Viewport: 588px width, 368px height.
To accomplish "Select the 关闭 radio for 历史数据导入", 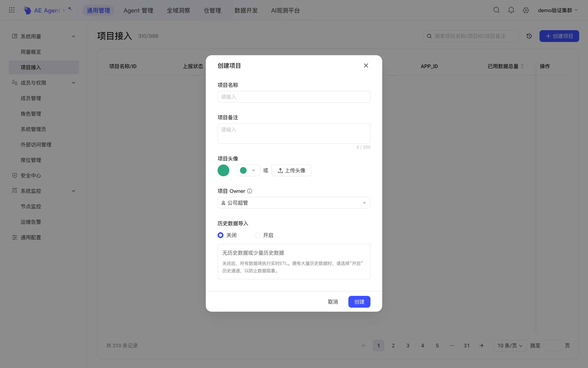I will click(220, 235).
